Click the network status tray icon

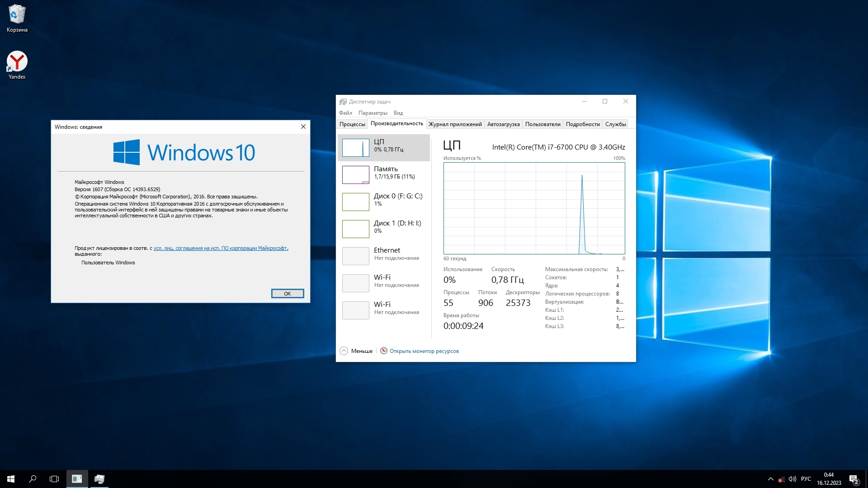click(781, 479)
